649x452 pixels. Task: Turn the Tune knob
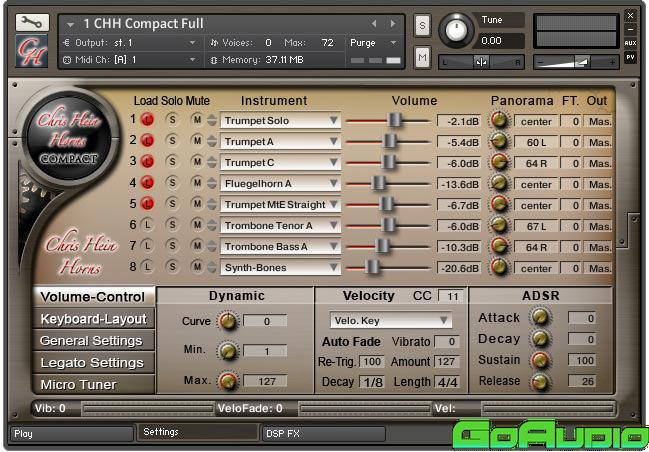pos(456,30)
